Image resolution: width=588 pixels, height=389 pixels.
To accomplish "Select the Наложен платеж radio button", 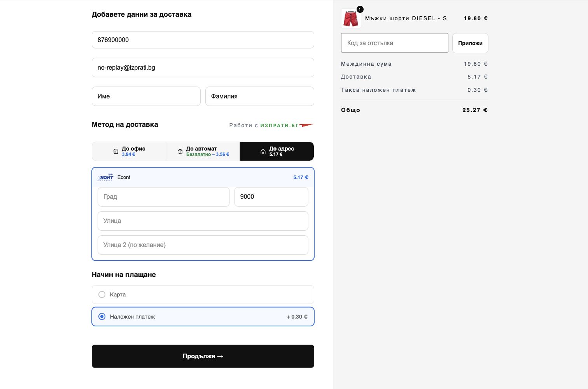I will point(102,317).
